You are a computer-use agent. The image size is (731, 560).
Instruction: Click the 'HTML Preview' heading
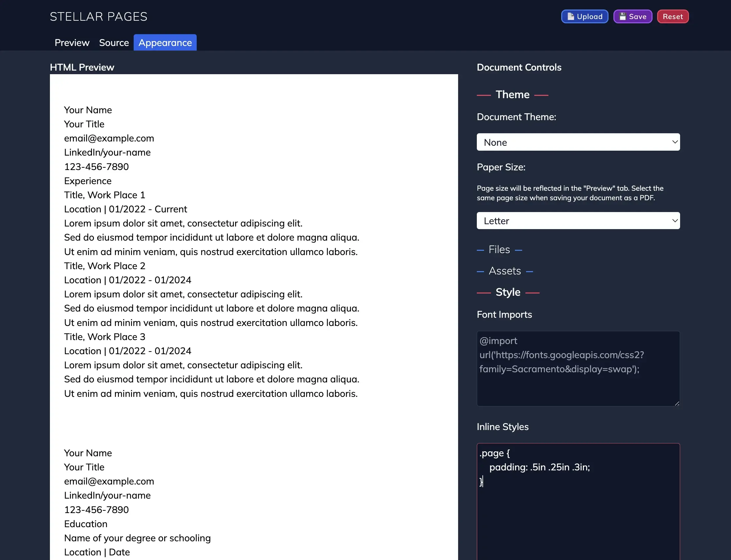[82, 67]
